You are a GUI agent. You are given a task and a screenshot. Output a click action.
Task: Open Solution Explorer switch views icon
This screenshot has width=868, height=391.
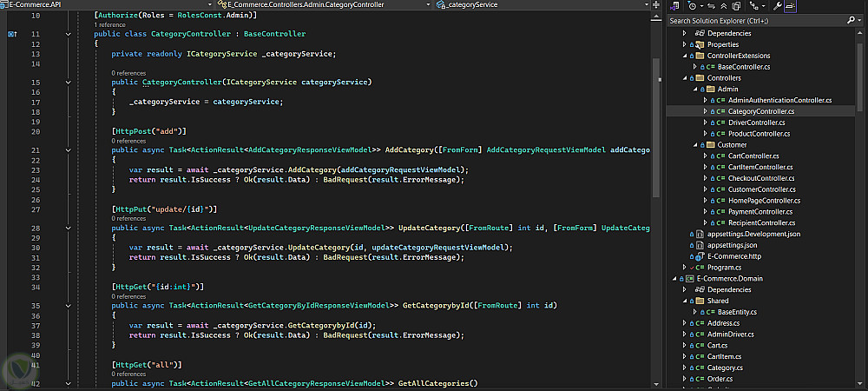674,6
